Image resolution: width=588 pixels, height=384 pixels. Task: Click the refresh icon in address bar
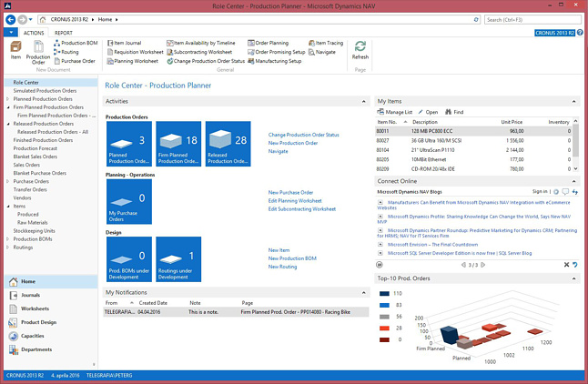[476, 19]
